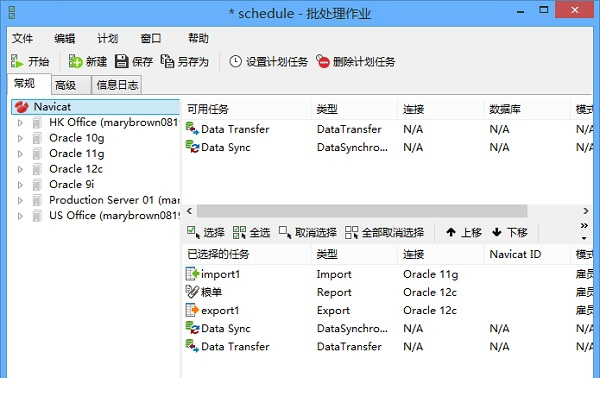The width and height of the screenshot is (600, 393).
Task: Click the Oracle 12c connection icon
Action: click(37, 169)
